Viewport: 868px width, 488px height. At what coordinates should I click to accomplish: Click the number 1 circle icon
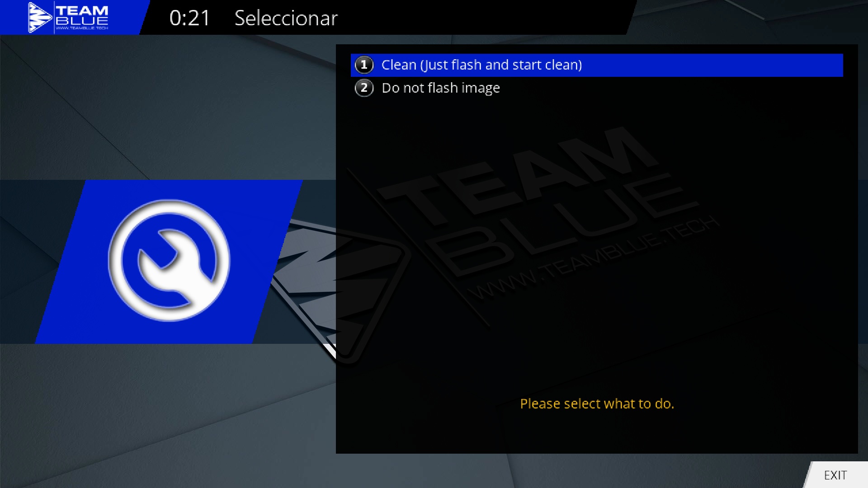pos(364,65)
